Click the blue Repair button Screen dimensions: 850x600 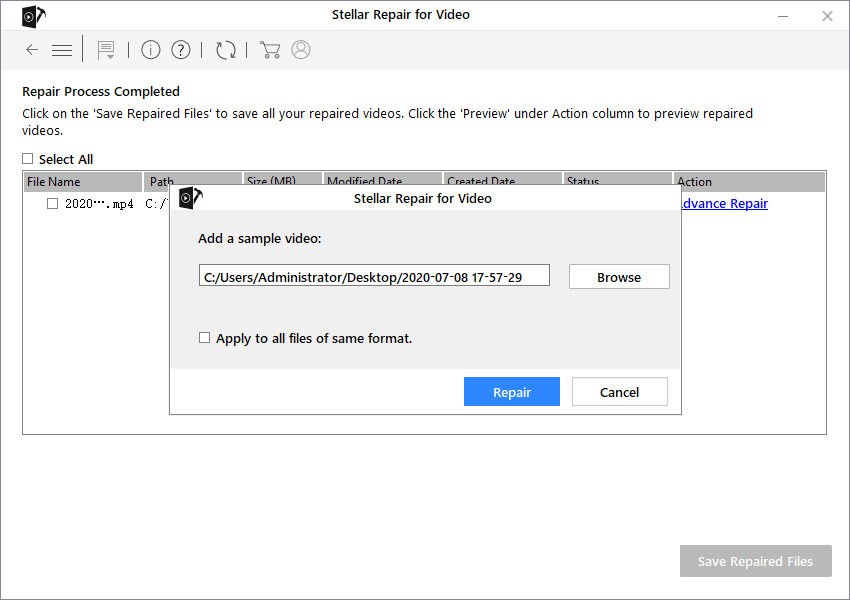[x=511, y=392]
